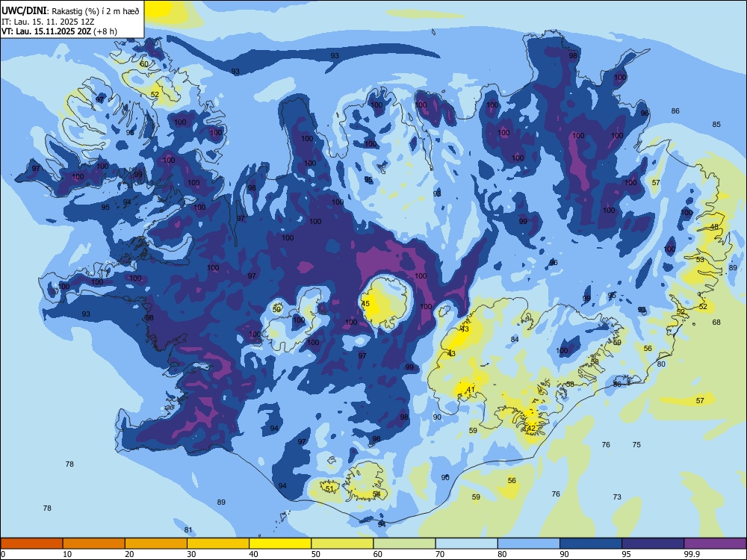747x560 pixels.
Task: Click the legend tick label '10'
Action: click(67, 554)
